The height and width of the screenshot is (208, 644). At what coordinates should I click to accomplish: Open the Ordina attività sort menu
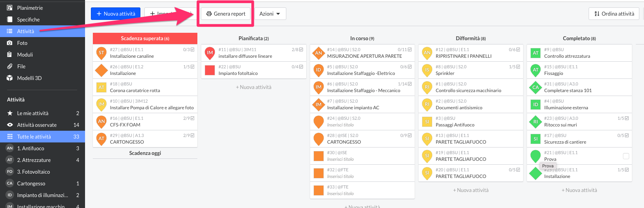[614, 14]
